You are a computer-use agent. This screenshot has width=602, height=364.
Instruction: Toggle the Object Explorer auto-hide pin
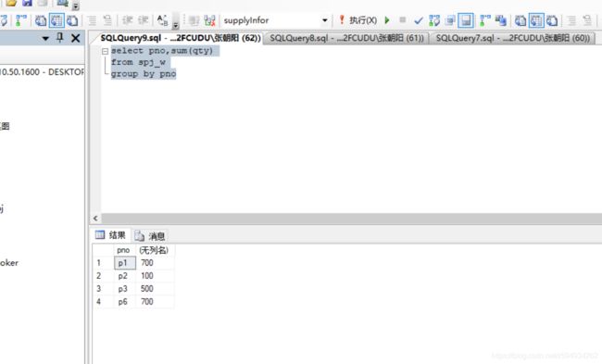(60, 38)
